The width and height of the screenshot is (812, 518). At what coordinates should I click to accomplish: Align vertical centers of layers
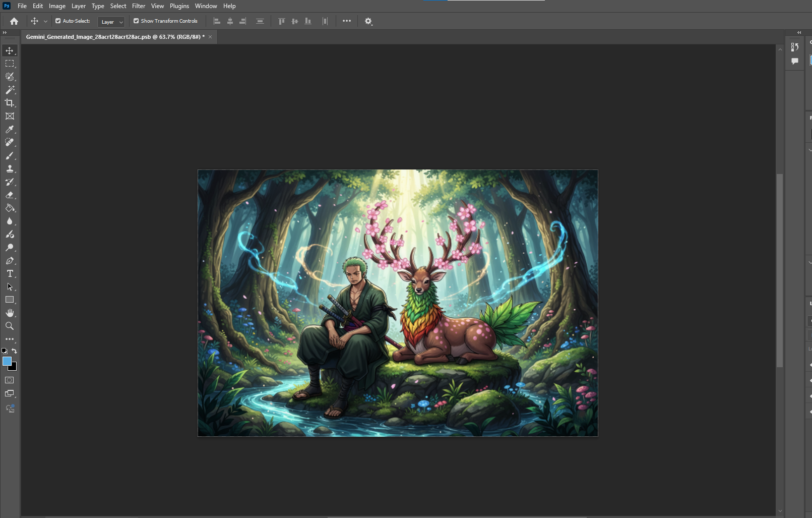pyautogui.click(x=295, y=21)
